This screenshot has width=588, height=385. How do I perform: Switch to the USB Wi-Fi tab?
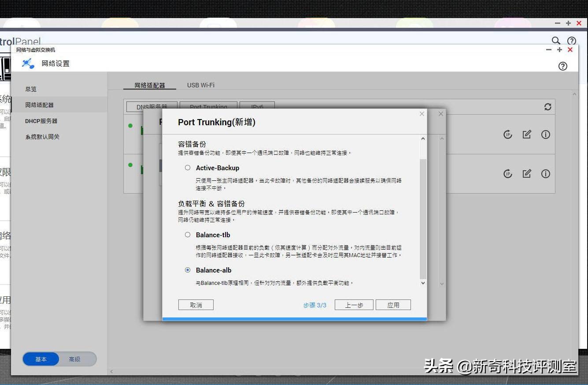click(200, 85)
